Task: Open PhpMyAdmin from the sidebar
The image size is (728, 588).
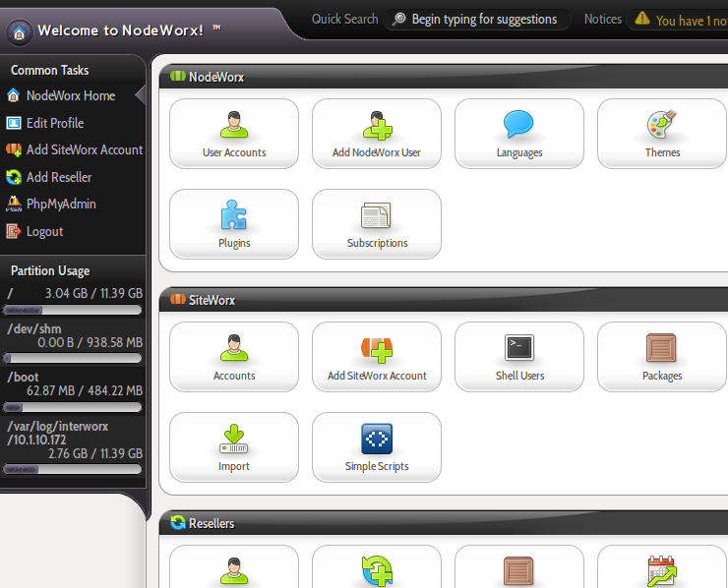Action: click(61, 204)
